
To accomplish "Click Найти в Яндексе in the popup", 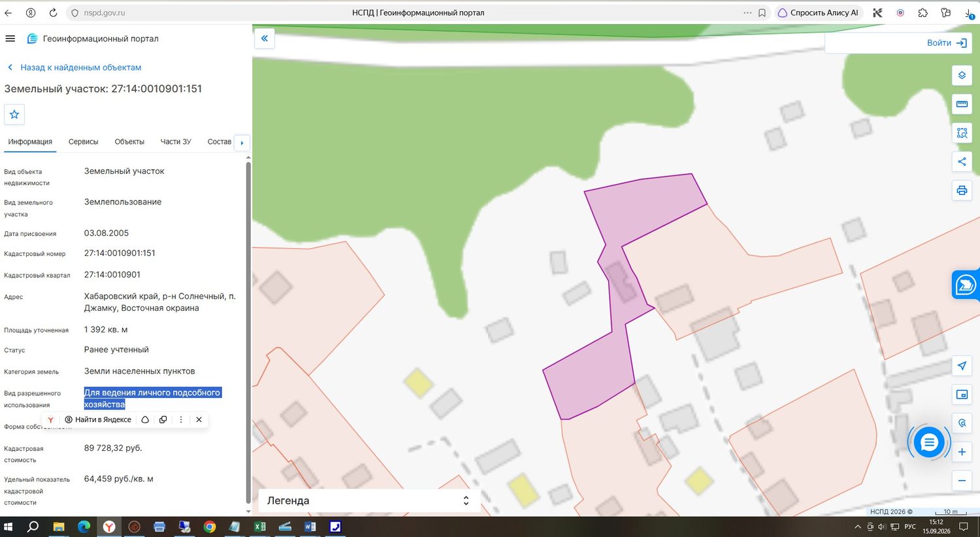I will click(98, 419).
